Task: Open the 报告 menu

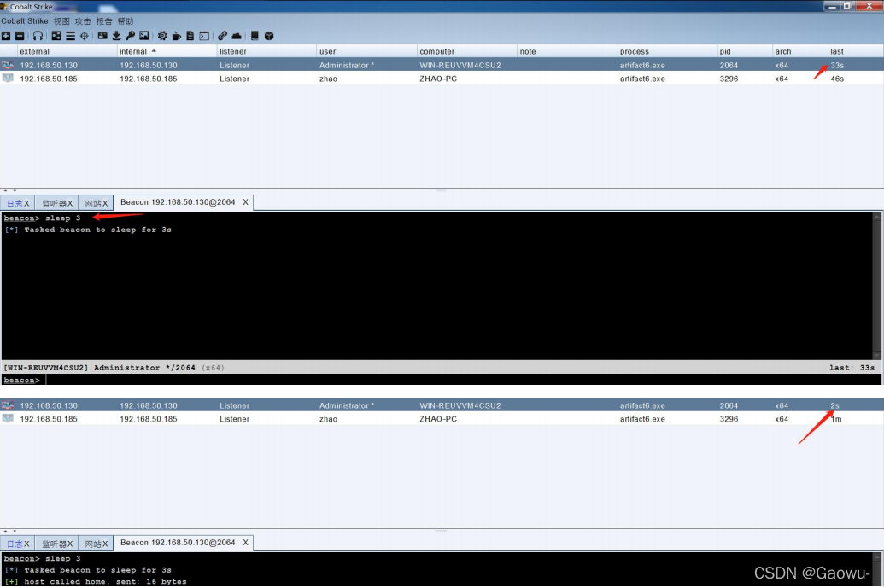Action: (104, 20)
